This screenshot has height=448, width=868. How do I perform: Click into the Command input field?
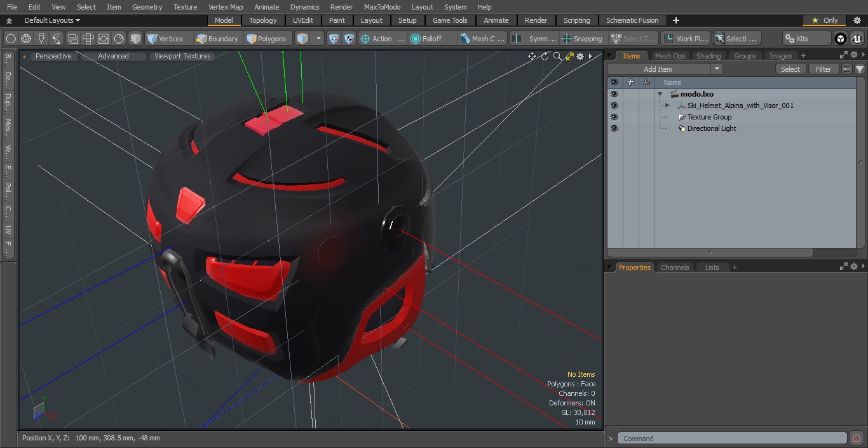[x=732, y=438]
